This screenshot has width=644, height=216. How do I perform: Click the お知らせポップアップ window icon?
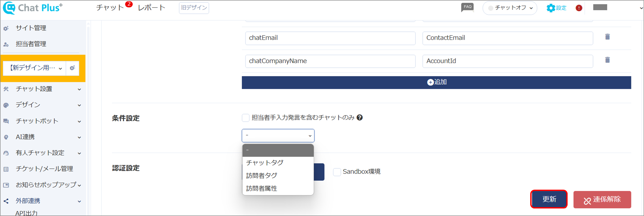tap(6, 185)
